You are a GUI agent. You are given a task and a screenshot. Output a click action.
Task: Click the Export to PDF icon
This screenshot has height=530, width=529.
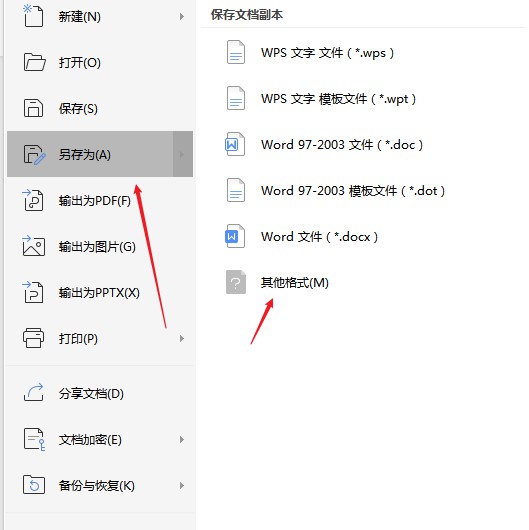pos(33,200)
